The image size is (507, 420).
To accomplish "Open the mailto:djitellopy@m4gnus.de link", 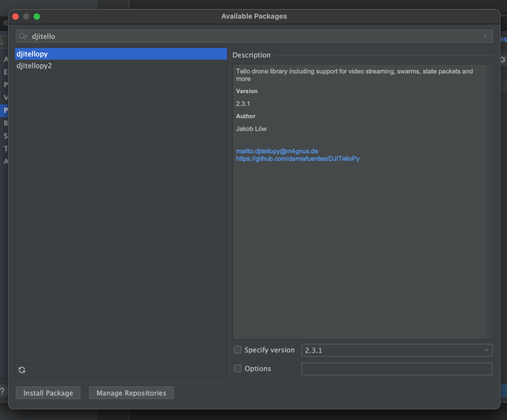I will 277,151.
